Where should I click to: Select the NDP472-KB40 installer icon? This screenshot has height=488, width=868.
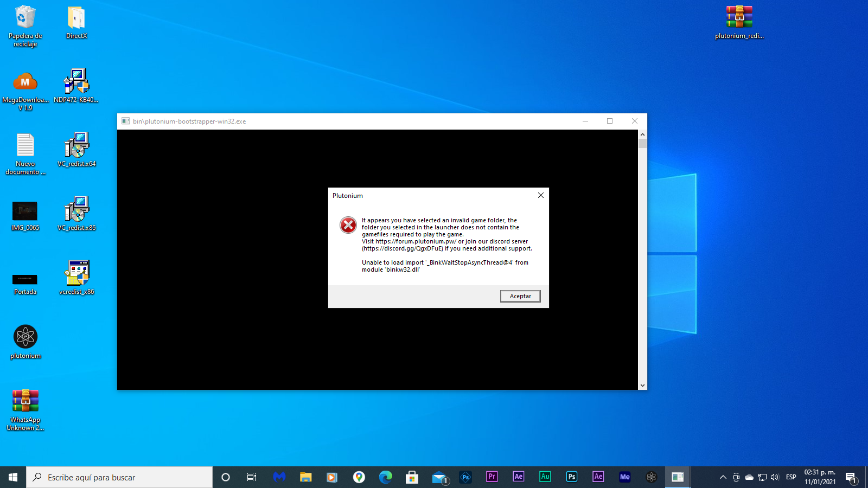tap(76, 86)
